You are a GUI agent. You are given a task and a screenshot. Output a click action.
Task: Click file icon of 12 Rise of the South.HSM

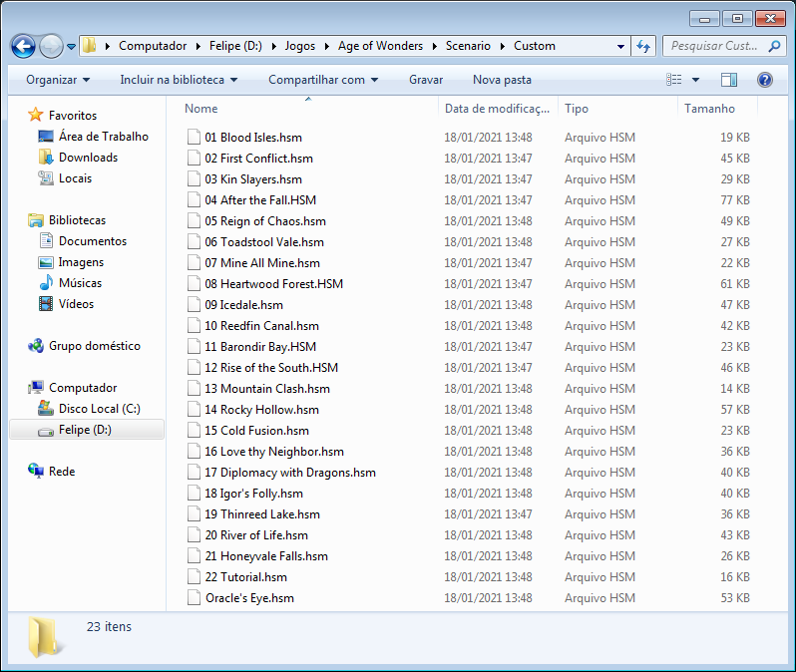click(194, 368)
